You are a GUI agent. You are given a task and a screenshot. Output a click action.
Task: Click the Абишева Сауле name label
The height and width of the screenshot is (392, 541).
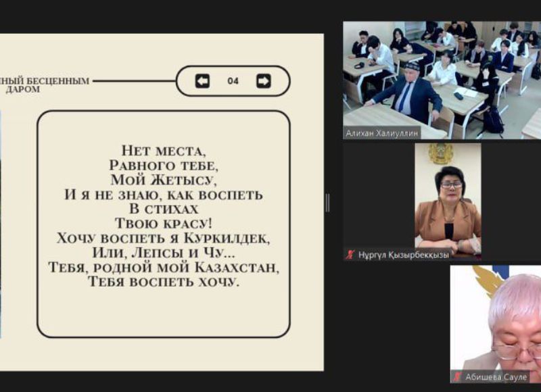495,377
